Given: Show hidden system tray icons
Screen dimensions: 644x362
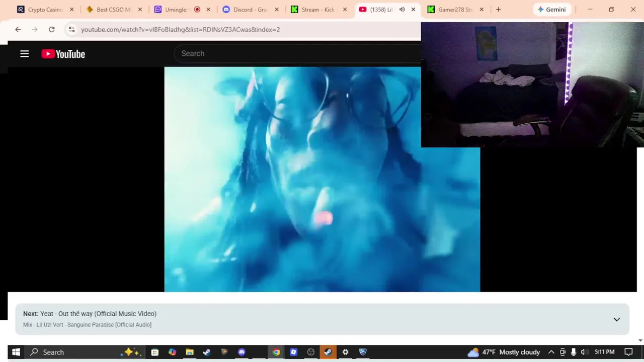Looking at the screenshot, I should 551,352.
